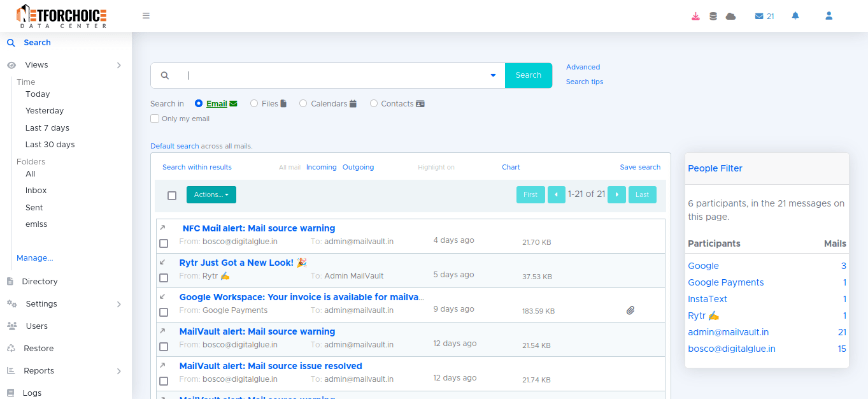Enable the Only my email checkbox
The height and width of the screenshot is (399, 868).
[x=155, y=119]
